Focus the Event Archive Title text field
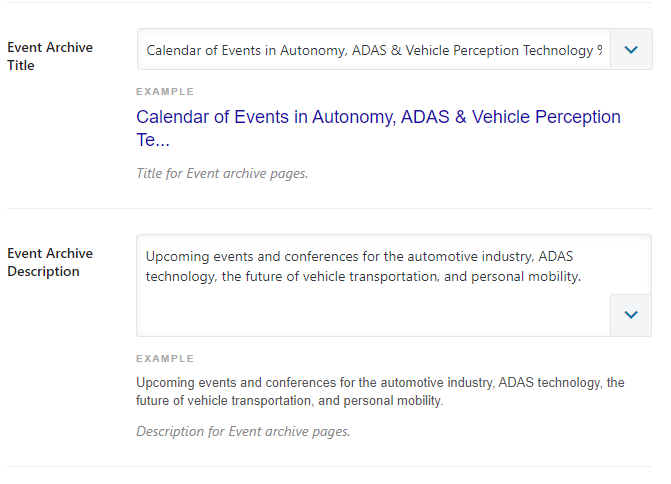The height and width of the screenshot is (484, 671). click(374, 50)
